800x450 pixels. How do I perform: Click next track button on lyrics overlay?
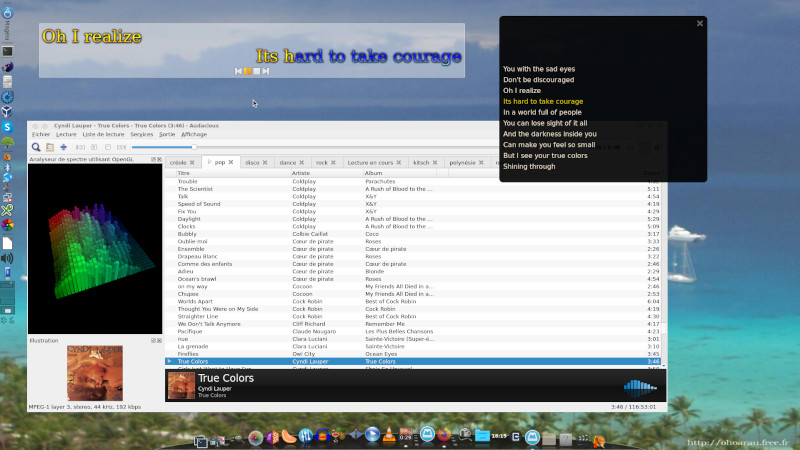point(265,71)
